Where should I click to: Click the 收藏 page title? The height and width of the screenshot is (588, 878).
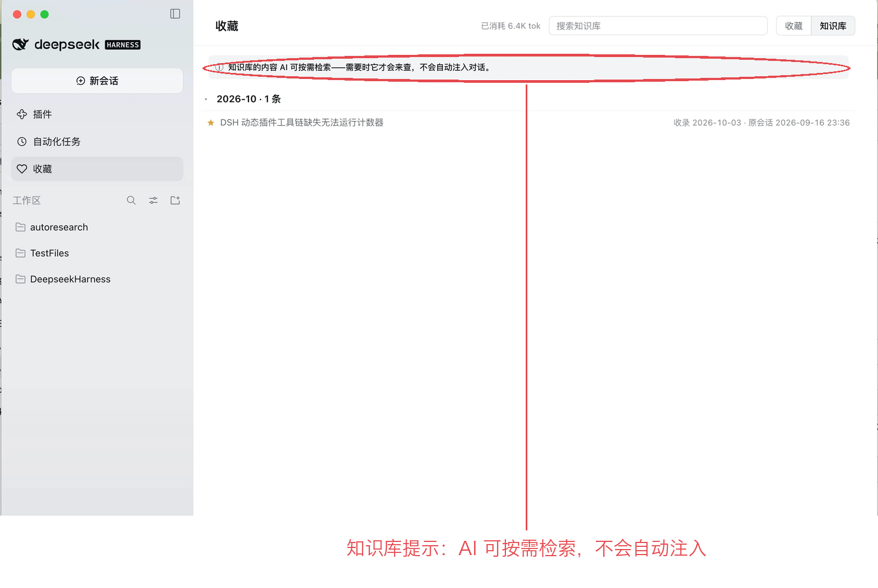tap(227, 26)
